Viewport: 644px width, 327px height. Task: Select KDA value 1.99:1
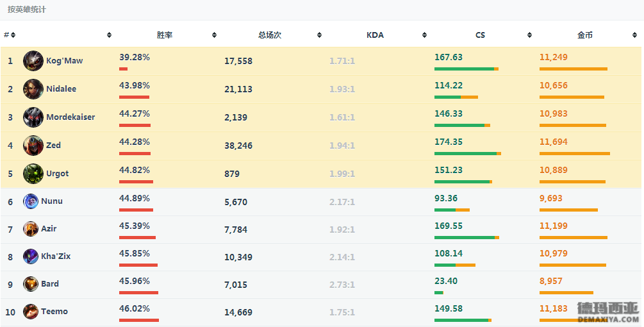[342, 174]
